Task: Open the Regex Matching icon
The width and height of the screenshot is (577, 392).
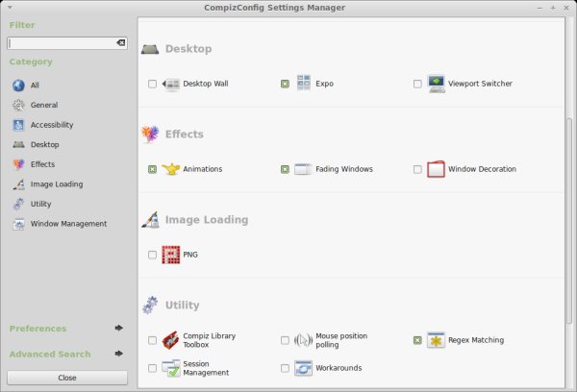Action: [x=436, y=340]
